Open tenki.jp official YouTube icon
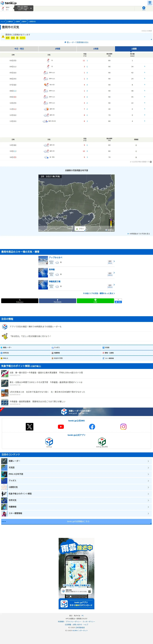 tap(61, 427)
